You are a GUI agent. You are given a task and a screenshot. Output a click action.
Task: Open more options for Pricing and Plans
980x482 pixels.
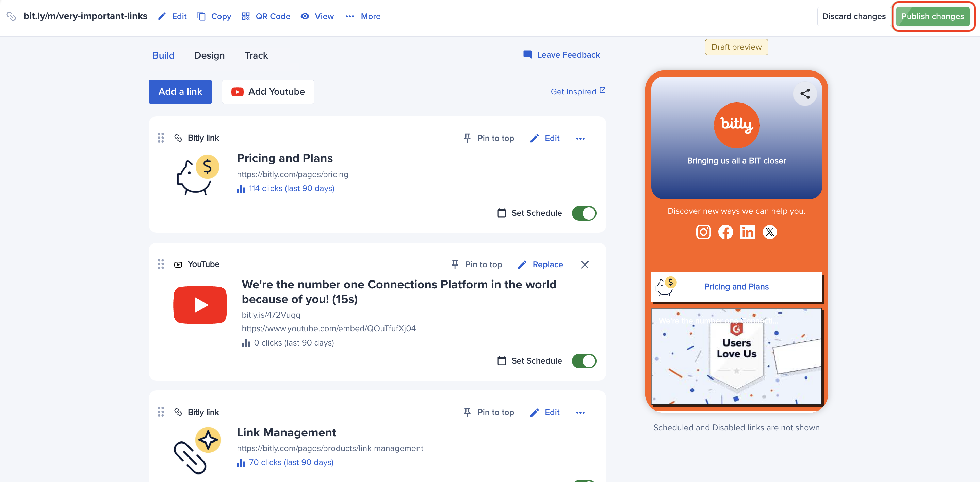pos(580,139)
